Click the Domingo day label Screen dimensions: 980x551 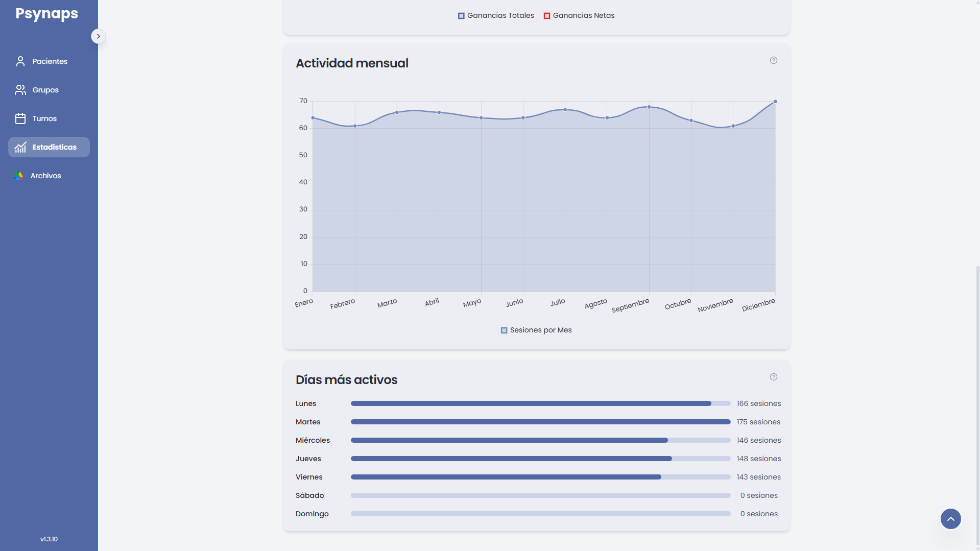(x=312, y=514)
